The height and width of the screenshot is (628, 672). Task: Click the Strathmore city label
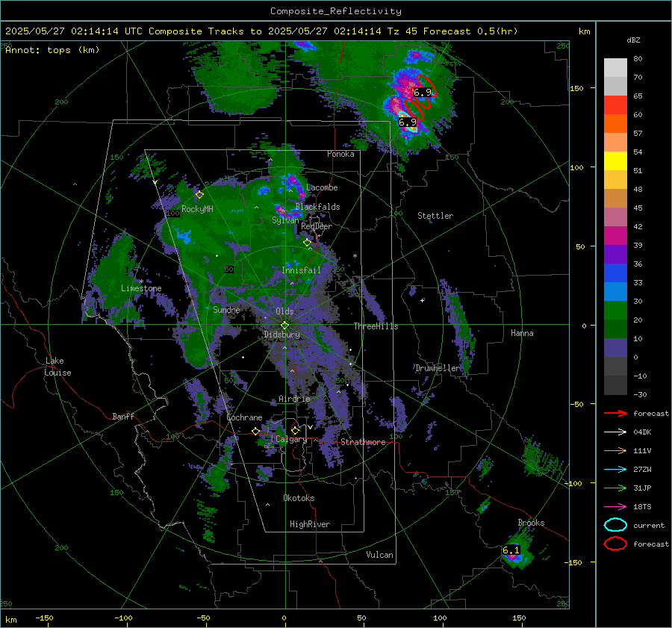363,442
